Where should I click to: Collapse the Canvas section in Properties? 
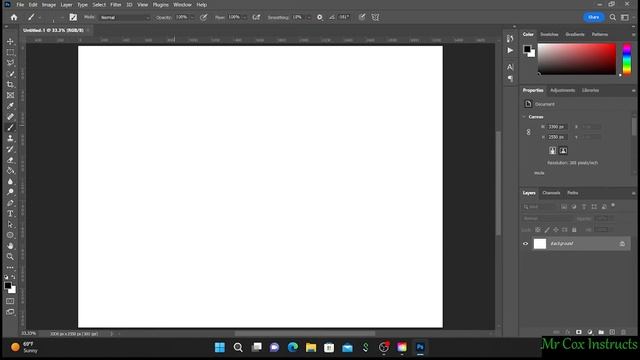pyautogui.click(x=524, y=117)
